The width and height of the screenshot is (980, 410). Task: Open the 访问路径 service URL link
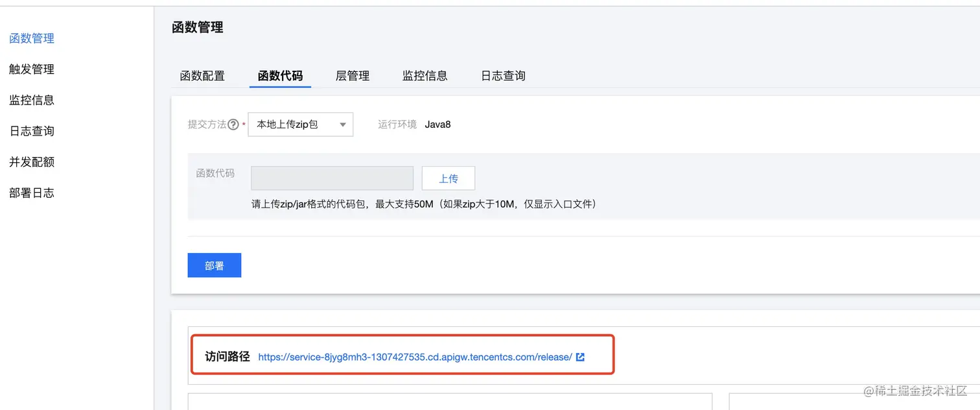tap(415, 357)
